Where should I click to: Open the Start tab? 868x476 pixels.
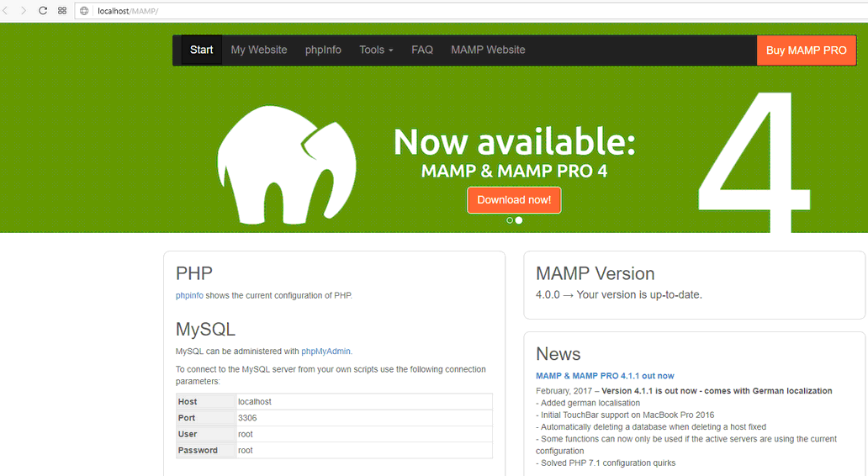point(202,50)
